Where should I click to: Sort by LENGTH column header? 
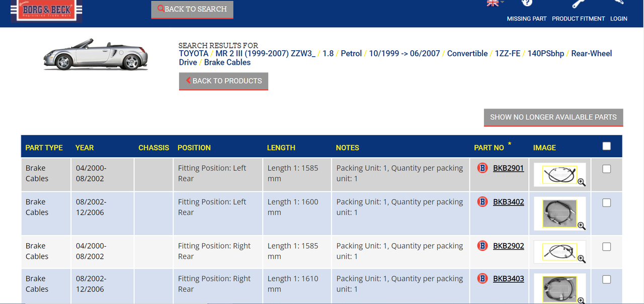281,148
